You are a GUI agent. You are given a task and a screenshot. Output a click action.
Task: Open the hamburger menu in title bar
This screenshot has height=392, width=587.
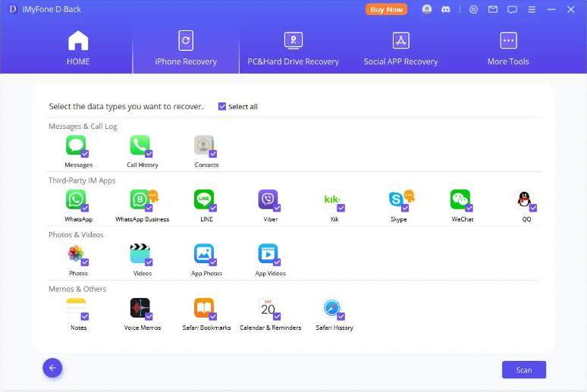pos(532,9)
